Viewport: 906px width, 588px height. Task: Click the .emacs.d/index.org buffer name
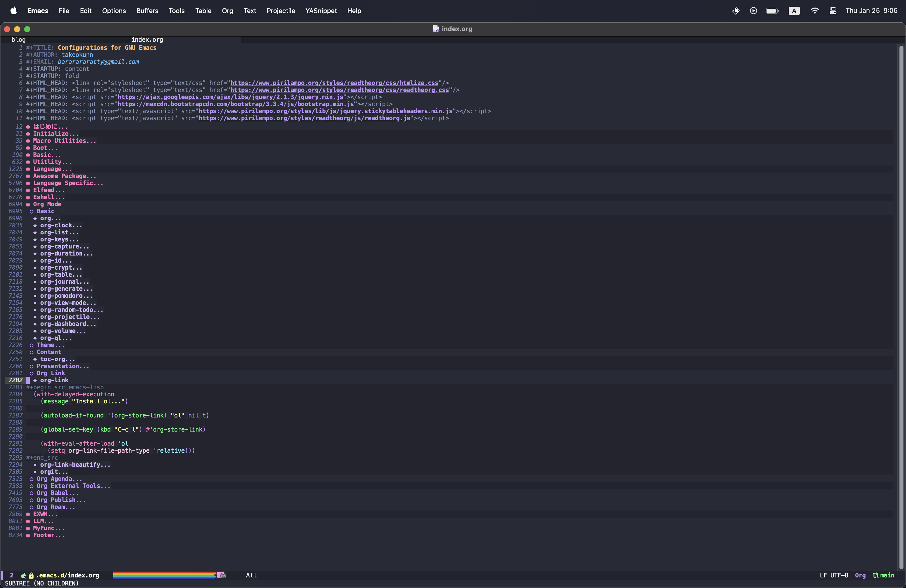68,575
